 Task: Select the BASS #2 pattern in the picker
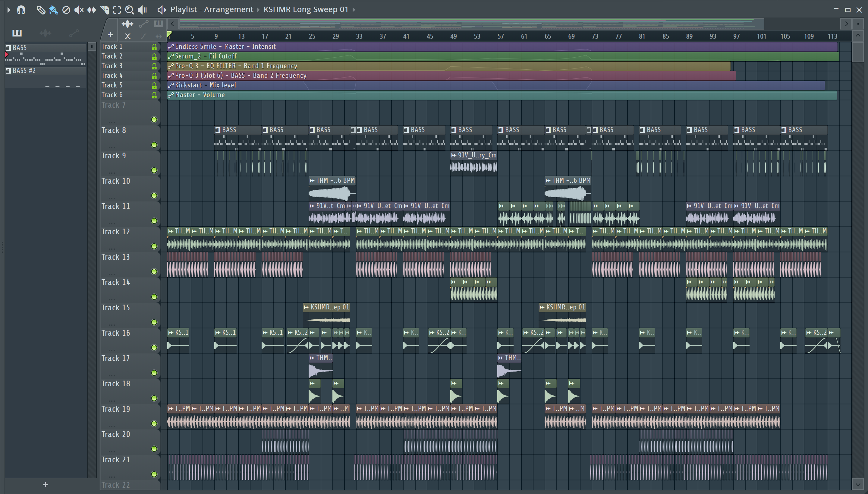click(46, 78)
